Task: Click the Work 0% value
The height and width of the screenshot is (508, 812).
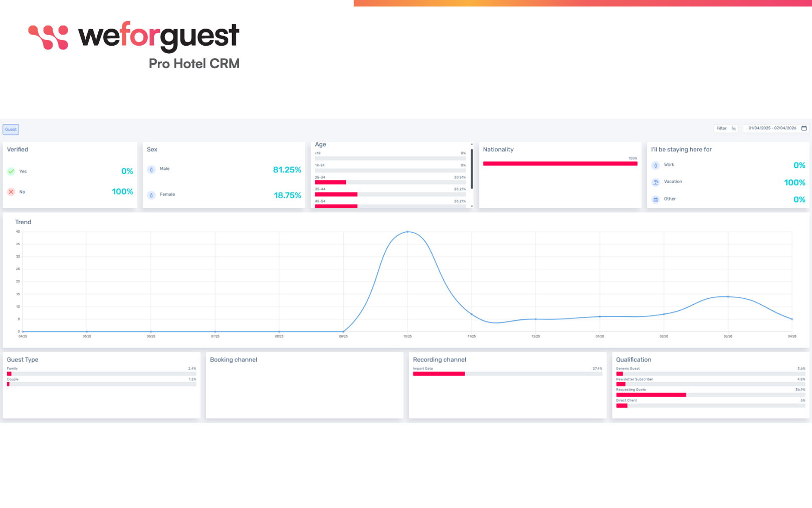Action: click(799, 165)
